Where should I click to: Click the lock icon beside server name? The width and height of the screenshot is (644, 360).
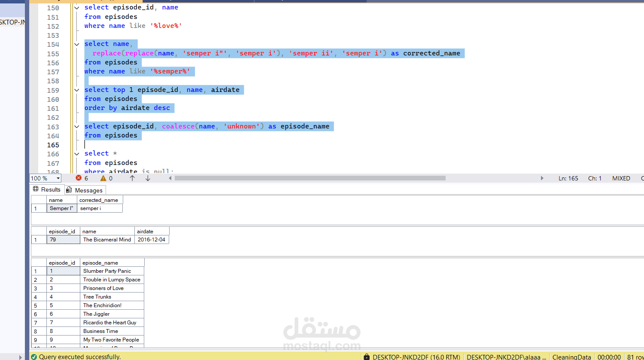click(367, 357)
